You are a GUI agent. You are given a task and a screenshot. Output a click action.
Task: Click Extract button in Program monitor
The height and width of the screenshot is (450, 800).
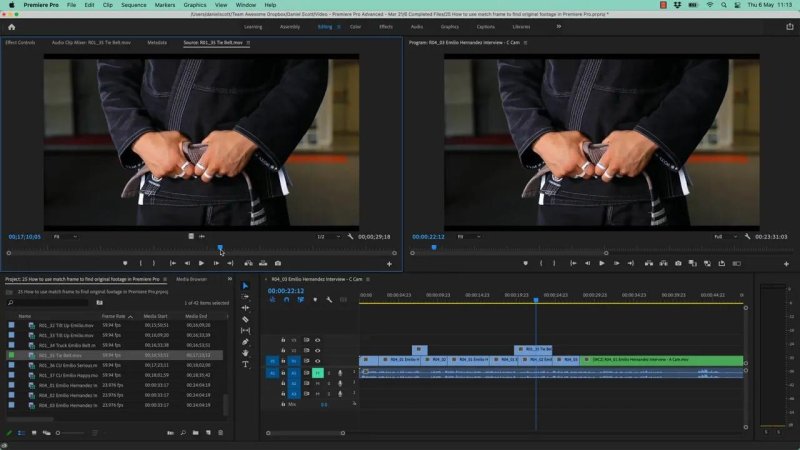[664, 263]
